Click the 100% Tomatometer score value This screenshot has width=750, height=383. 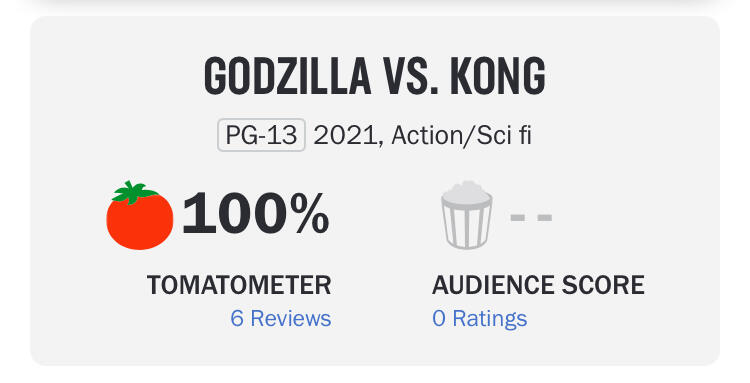pyautogui.click(x=255, y=213)
